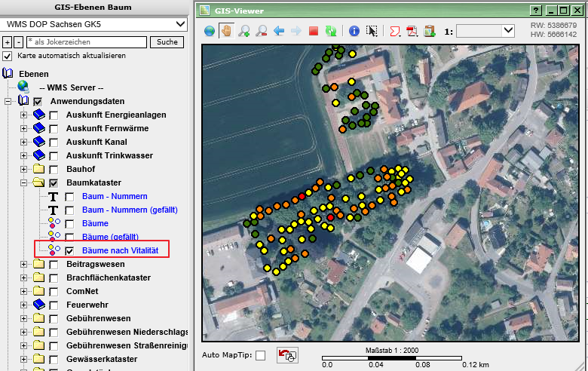Viewport: 588px width, 371px height.
Task: Go back to previous map view
Action: click(279, 31)
